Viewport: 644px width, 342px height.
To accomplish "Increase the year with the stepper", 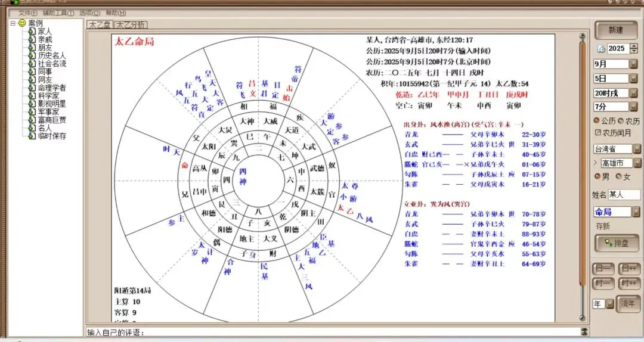I will pyautogui.click(x=634, y=46).
